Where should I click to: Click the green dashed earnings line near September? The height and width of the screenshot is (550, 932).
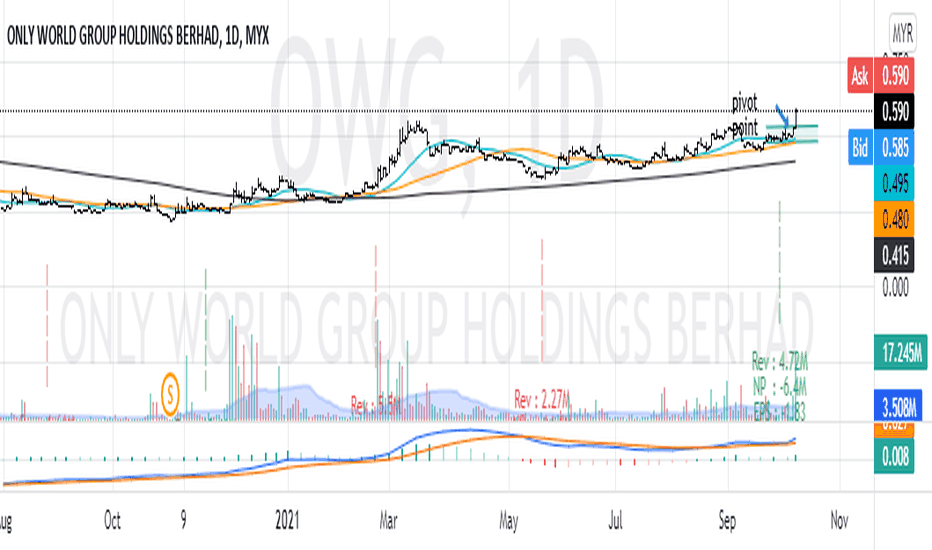(779, 262)
